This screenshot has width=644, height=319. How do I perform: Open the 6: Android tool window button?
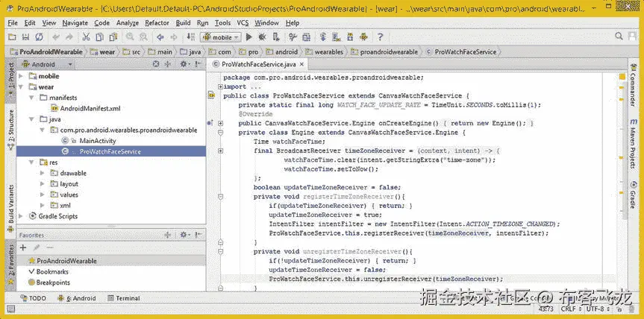76,298
